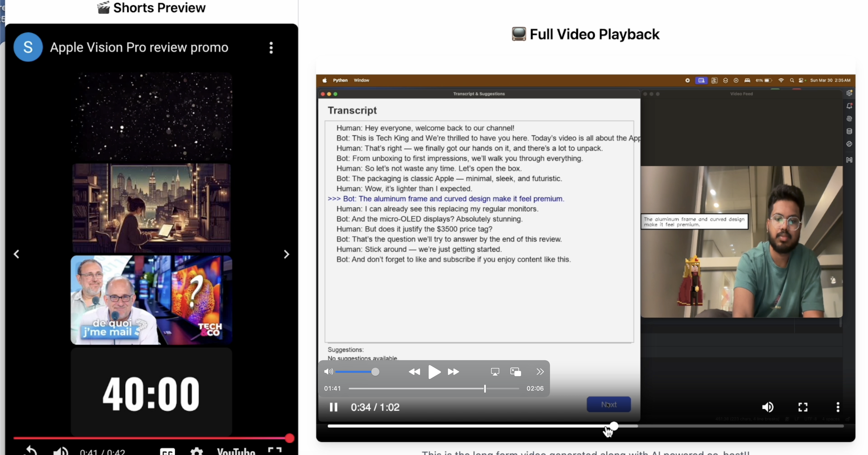The image size is (868, 455).
Task: Open the Shorts player settings gear
Action: pos(197,451)
